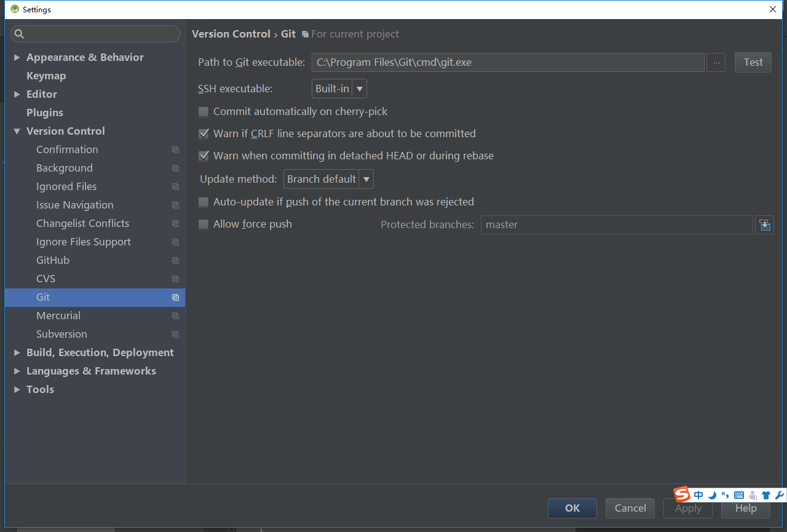Viewport: 787px width, 532px height.
Task: Select the Mercurial settings entry
Action: pyautogui.click(x=58, y=316)
